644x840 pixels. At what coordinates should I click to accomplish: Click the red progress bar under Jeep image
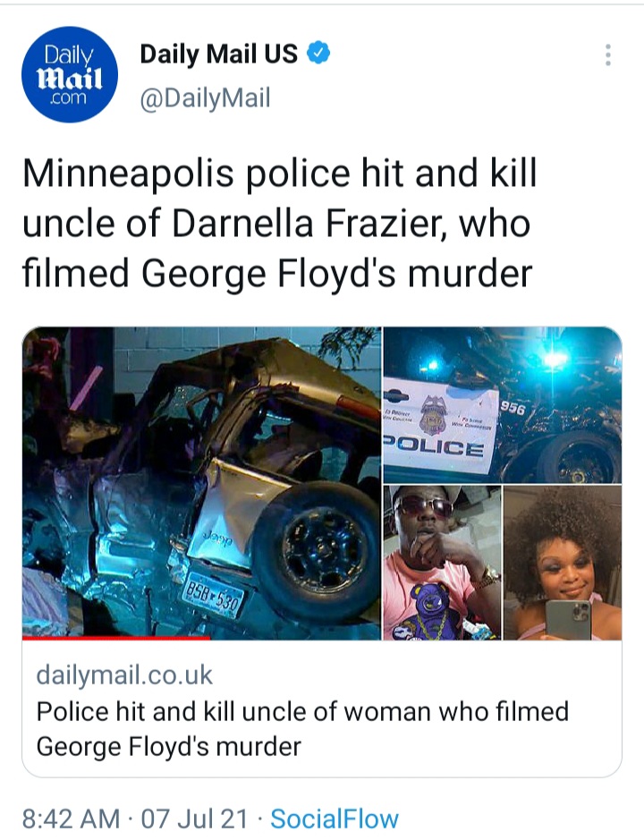pos(115,638)
